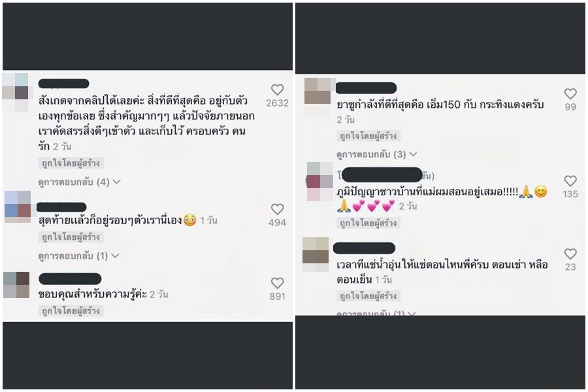588x392 pixels.
Task: Like the comment with 2632 likes
Action: click(x=277, y=90)
